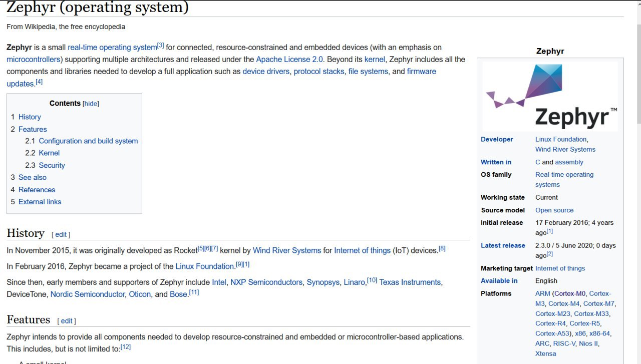Open the Kernel entry in Contents
Viewport: 641px width, 364px height.
pos(49,153)
